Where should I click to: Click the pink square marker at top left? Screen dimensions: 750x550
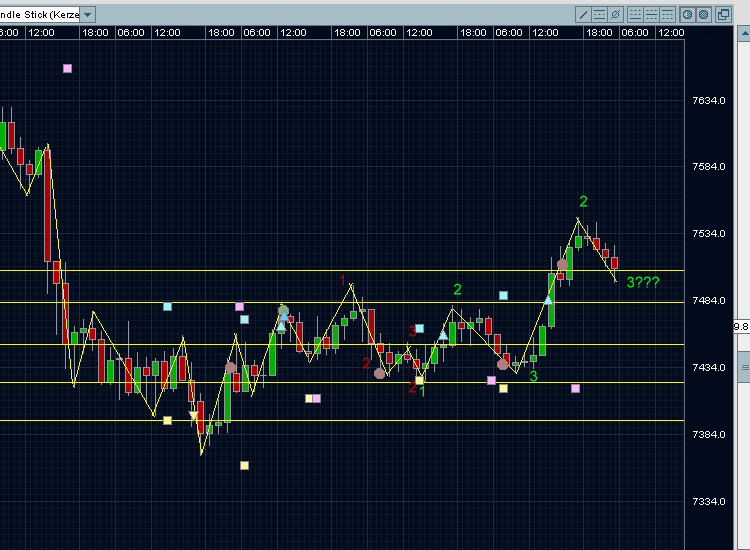(67, 68)
